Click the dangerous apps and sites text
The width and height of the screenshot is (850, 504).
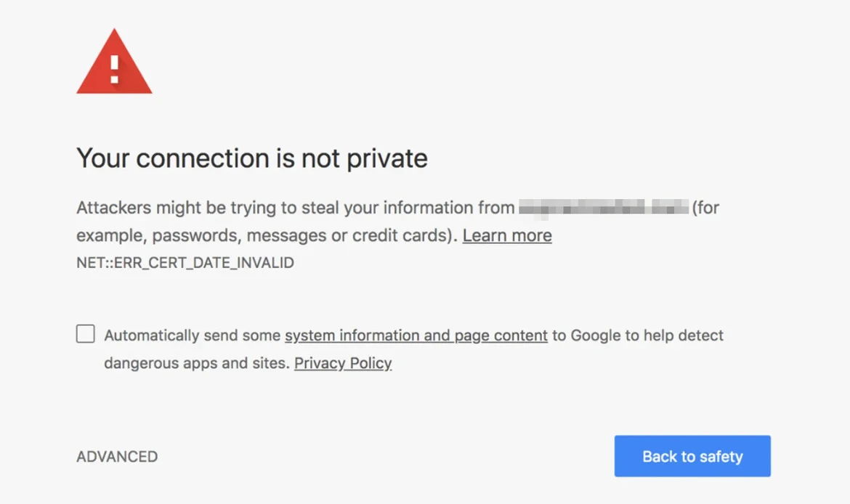(196, 363)
